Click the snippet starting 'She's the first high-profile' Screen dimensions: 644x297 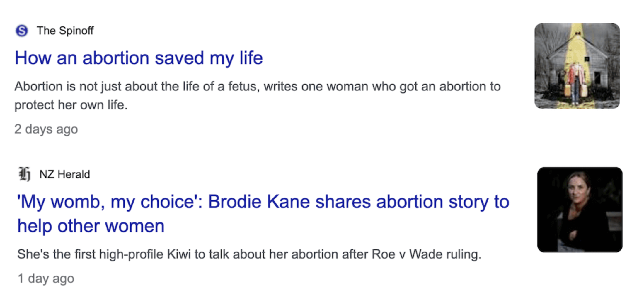[x=249, y=254]
